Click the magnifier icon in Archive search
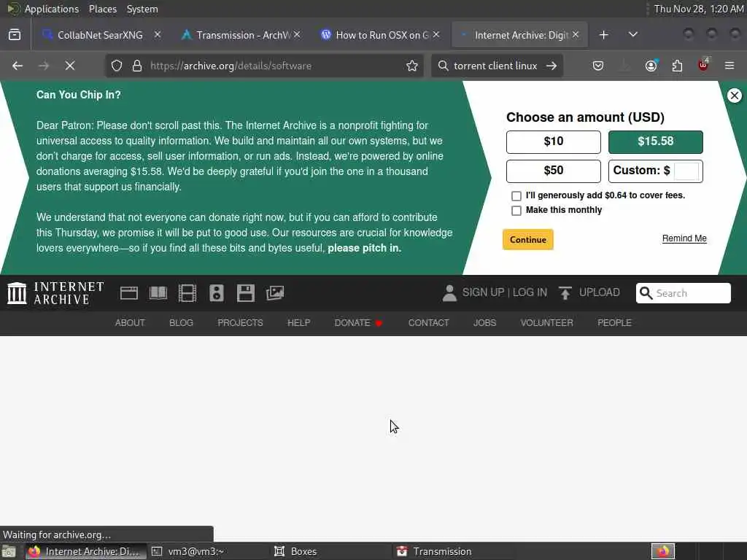 coord(646,293)
